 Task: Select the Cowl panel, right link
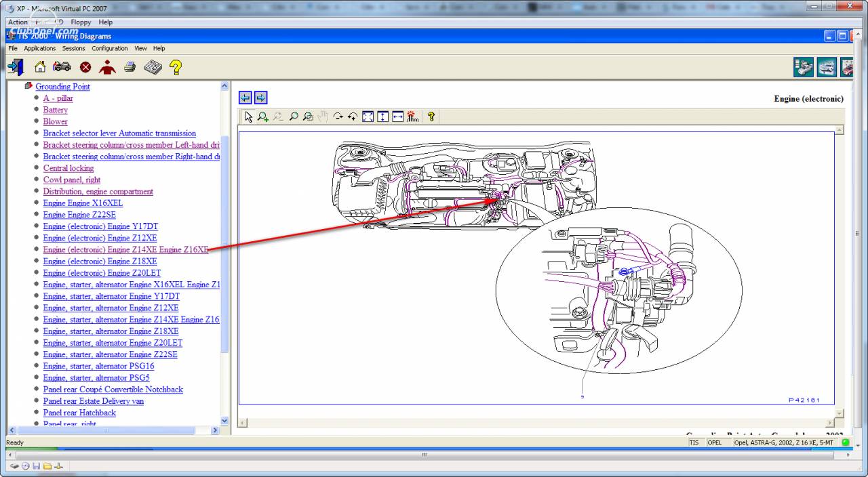(x=72, y=180)
